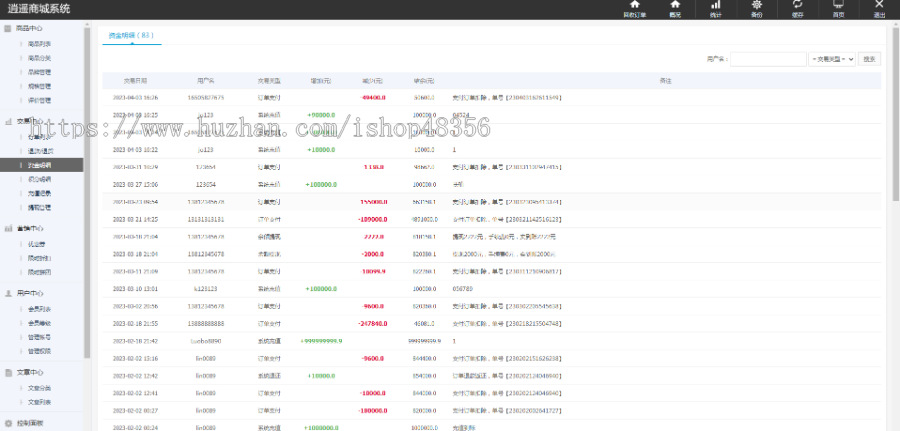Focus the 用户名 search input field
Screen dimensions: 900x431
[x=768, y=59]
